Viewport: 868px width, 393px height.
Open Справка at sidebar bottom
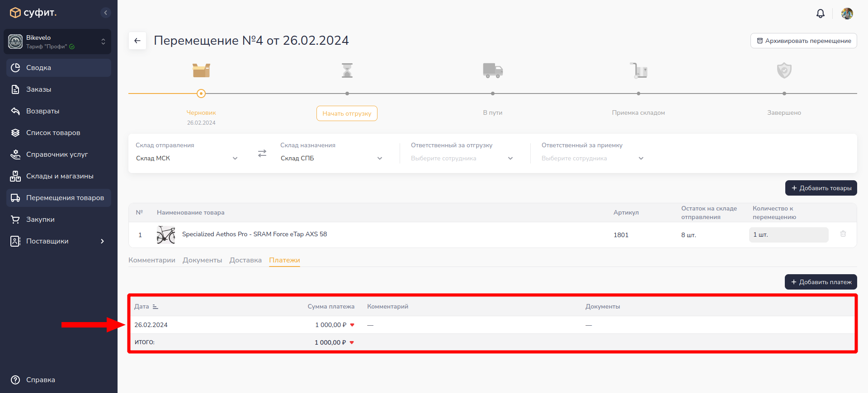[59, 380]
